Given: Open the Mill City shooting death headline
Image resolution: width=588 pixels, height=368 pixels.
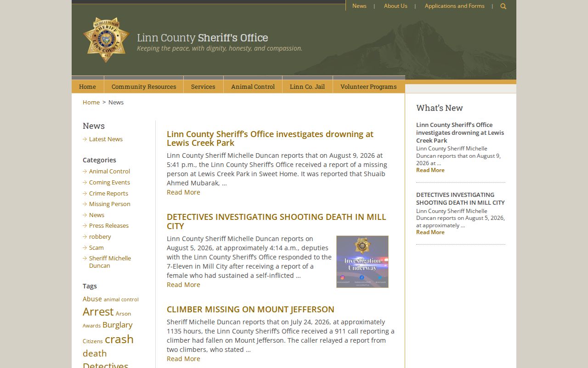Looking at the screenshot, I should (x=276, y=221).
